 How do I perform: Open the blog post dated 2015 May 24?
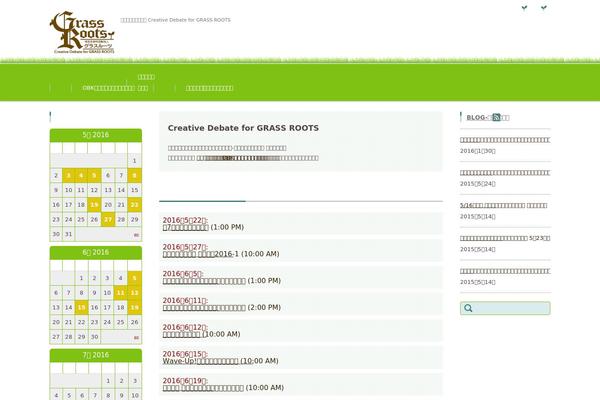505,173
